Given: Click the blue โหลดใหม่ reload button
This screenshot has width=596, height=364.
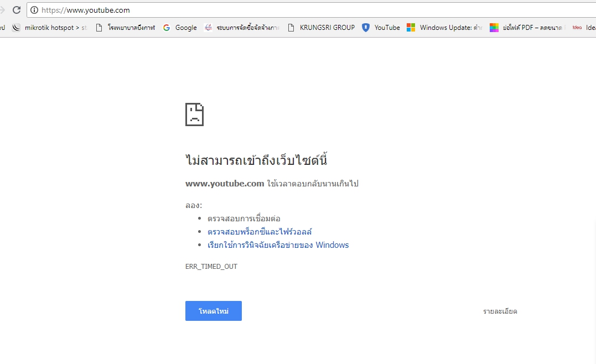Looking at the screenshot, I should tap(214, 311).
